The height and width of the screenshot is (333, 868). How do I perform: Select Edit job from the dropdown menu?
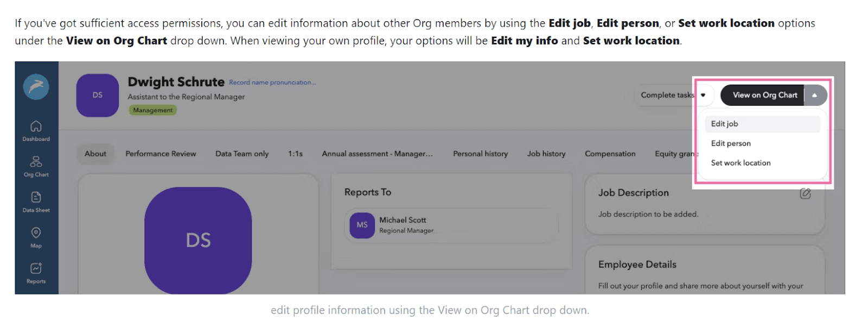coord(725,124)
